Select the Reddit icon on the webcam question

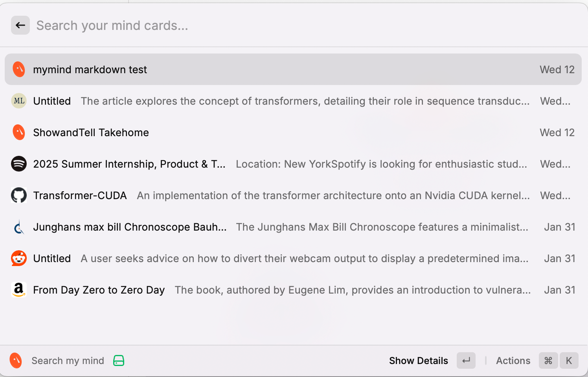[18, 258]
